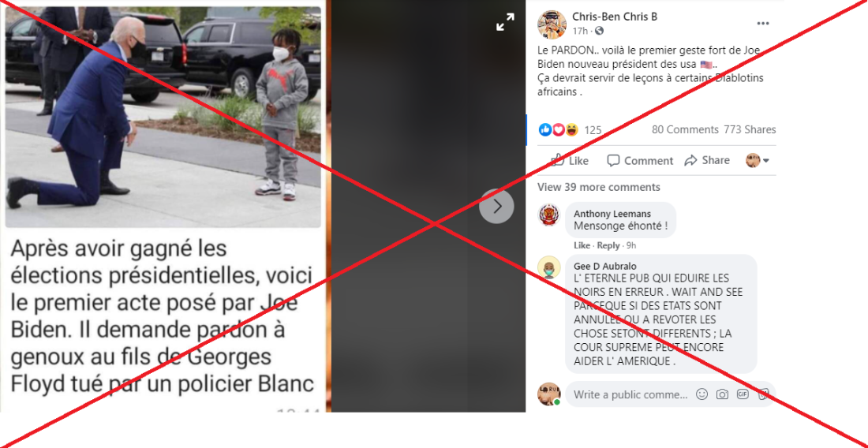Image resolution: width=868 pixels, height=448 pixels.
Task: Open post options three-dot menu
Action: pos(763,24)
